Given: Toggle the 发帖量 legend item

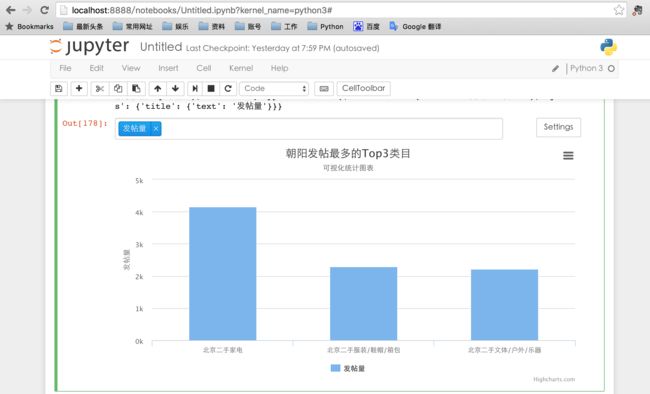Looking at the screenshot, I should [x=348, y=368].
